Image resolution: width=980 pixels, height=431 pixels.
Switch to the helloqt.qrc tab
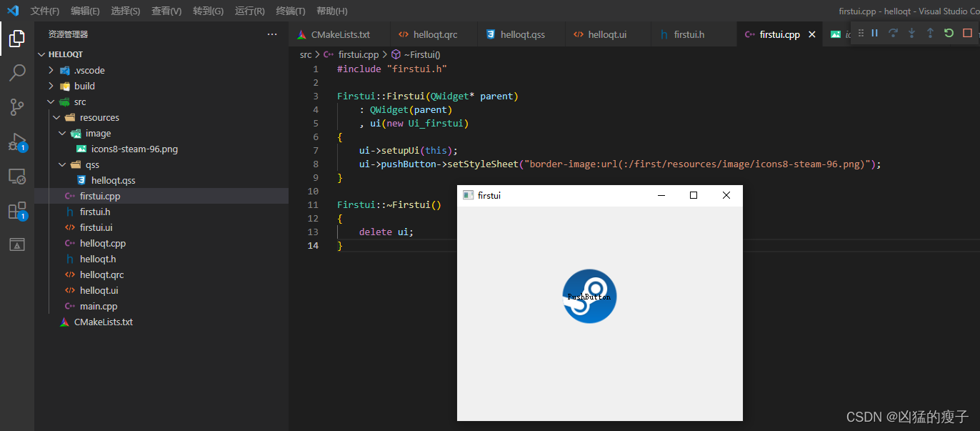[x=434, y=34]
